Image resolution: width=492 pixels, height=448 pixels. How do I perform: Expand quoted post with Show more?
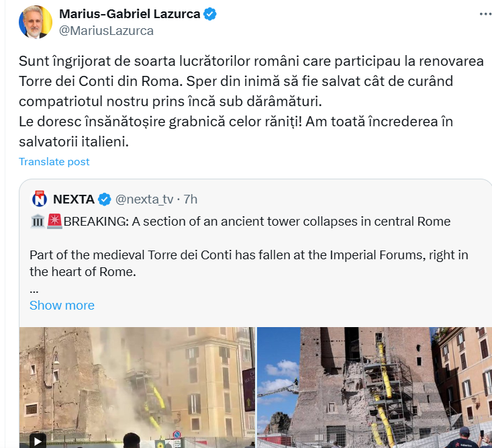[62, 305]
